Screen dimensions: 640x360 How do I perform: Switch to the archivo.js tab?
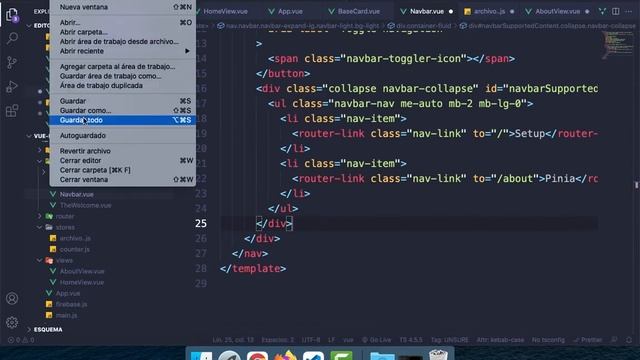[x=489, y=11]
